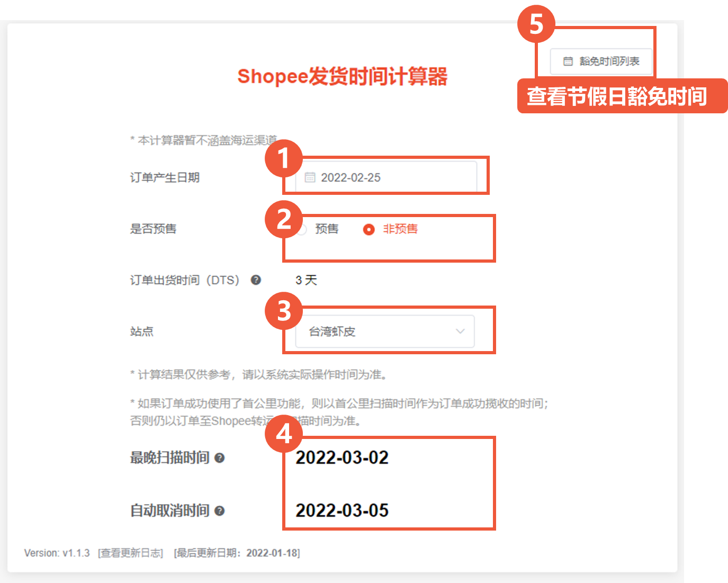Viewport: 728px width, 583px height.
Task: Click the 最后更新日期：2022-01-18 text
Action: click(x=237, y=553)
